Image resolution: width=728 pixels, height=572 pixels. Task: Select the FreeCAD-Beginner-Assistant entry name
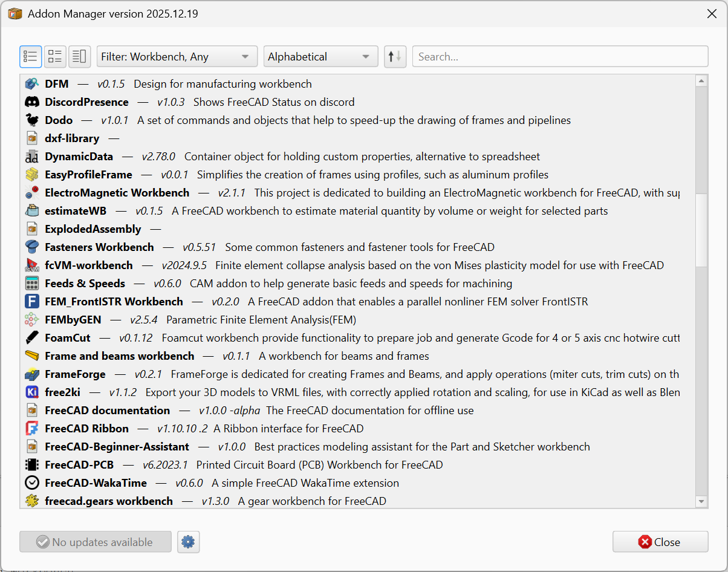(117, 447)
